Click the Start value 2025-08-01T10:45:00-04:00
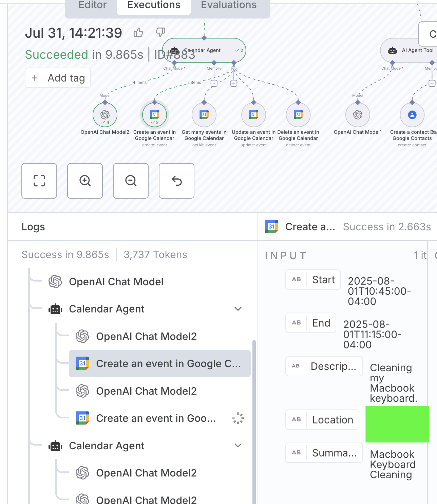 click(379, 291)
